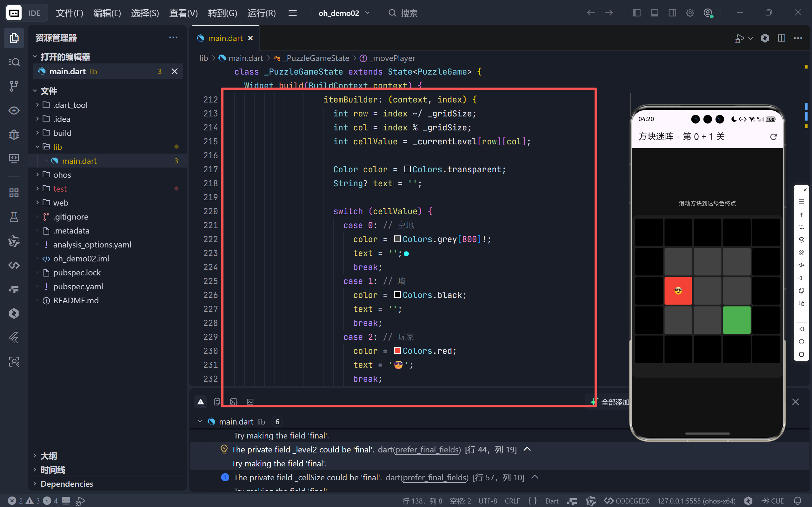Open the Source Control activity bar icon
The width and height of the screenshot is (812, 507).
click(x=14, y=86)
